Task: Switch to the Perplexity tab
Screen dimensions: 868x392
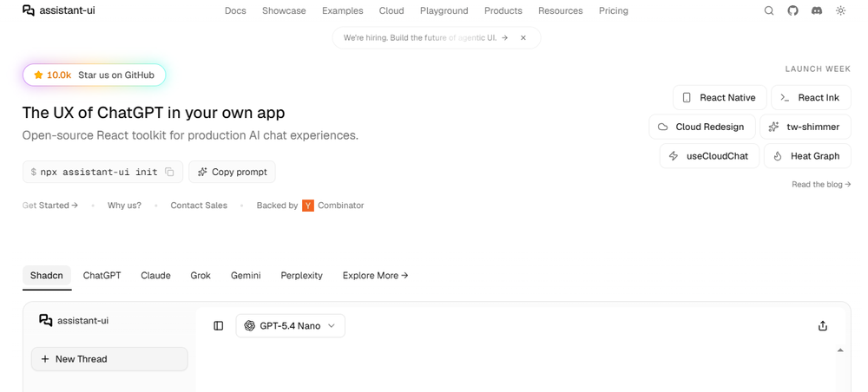Action: pos(302,275)
